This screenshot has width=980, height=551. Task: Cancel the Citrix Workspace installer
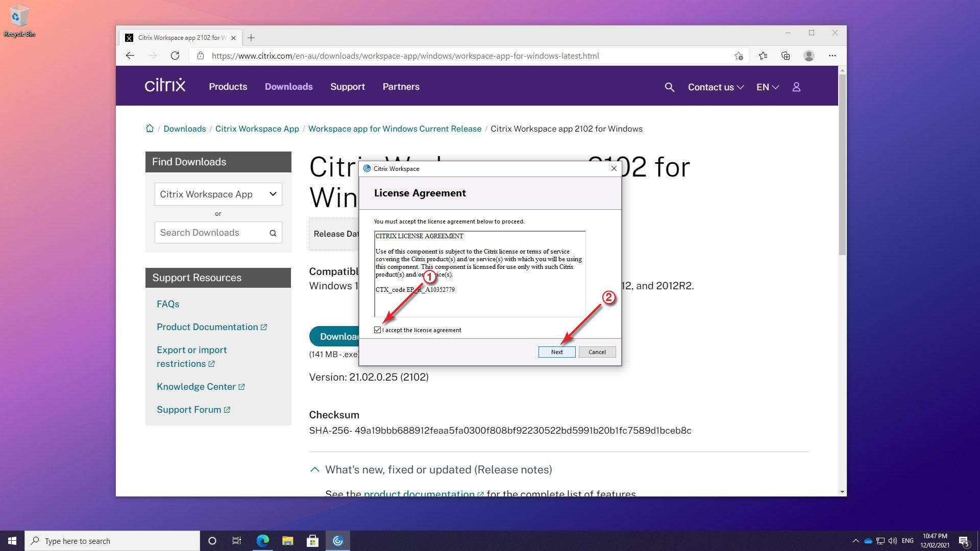[597, 352]
